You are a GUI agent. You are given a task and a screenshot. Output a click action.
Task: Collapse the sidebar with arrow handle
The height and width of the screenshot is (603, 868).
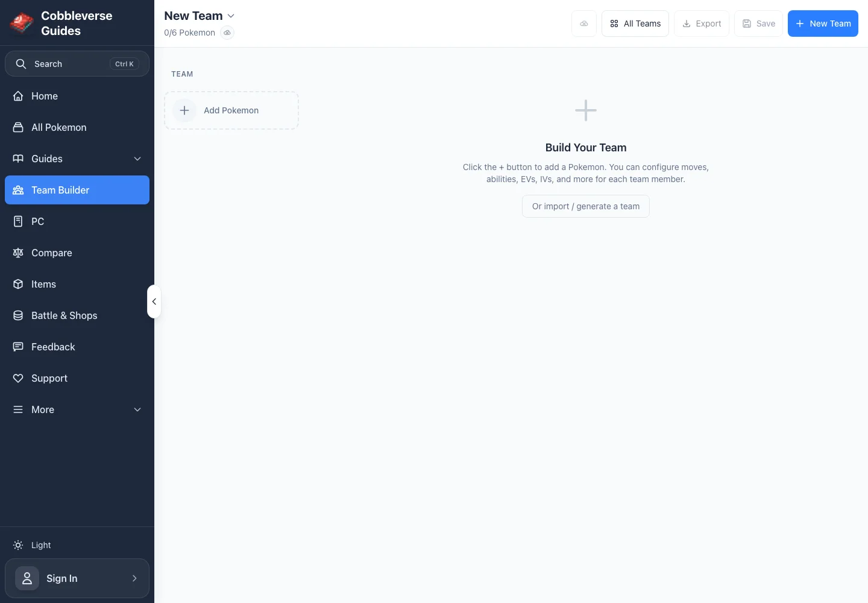154,301
